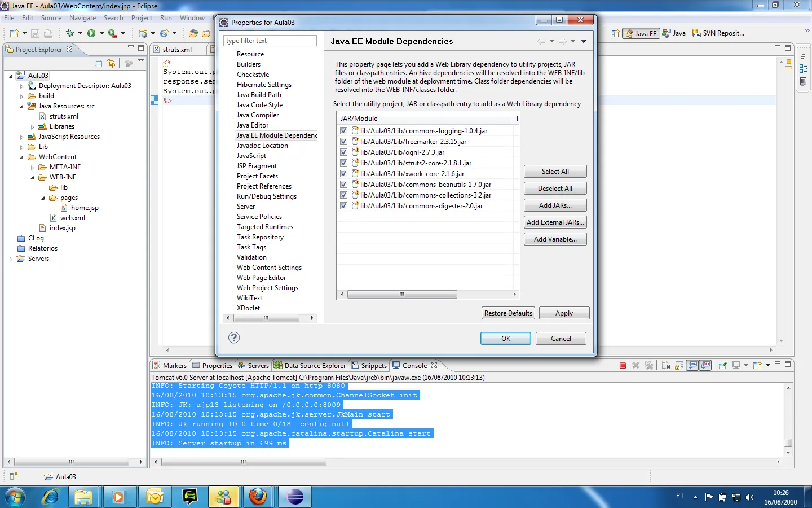
Task: Click the New Dynamic Web Project globe icon
Action: pos(143,33)
